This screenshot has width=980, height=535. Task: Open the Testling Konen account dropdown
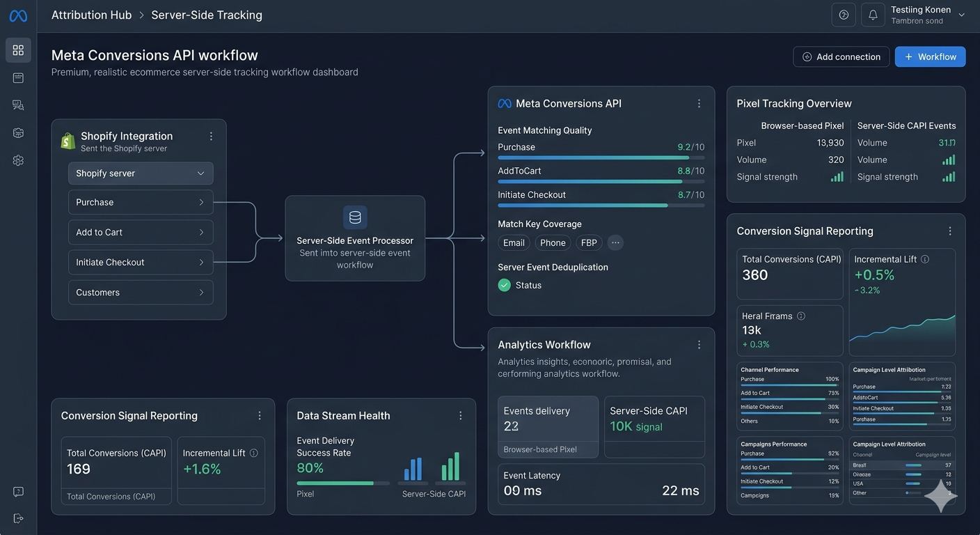coord(928,15)
